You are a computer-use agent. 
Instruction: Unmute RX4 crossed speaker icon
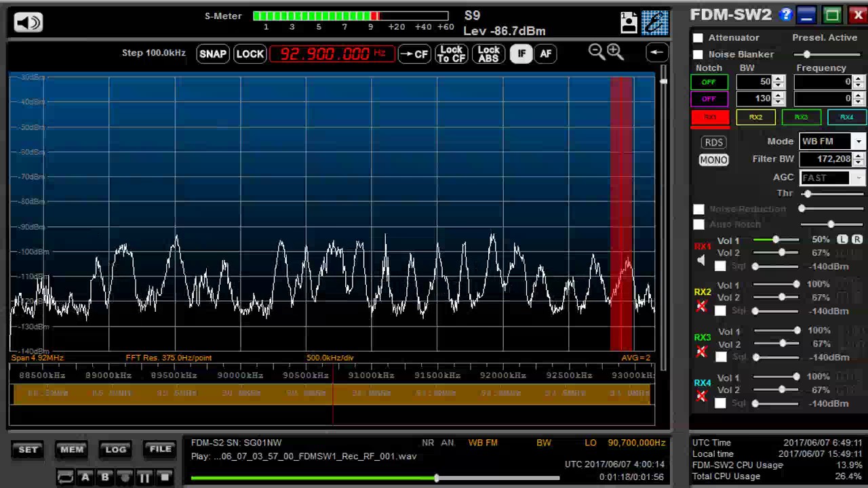point(701,396)
